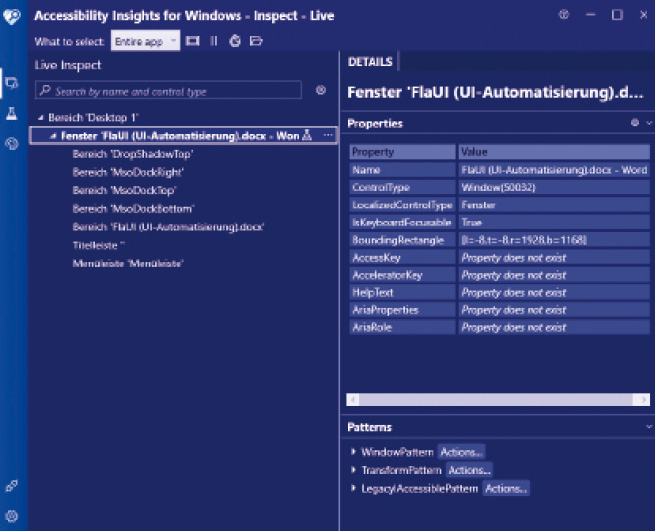655x531 pixels.
Task: Click the title bar feedback smiley icon
Action: click(x=564, y=15)
